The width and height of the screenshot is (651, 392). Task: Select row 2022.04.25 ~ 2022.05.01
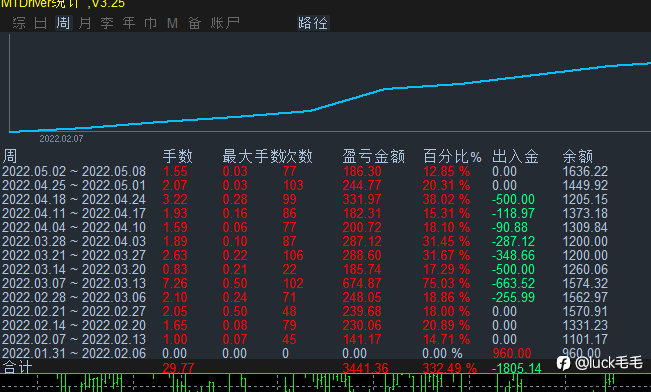pos(305,185)
